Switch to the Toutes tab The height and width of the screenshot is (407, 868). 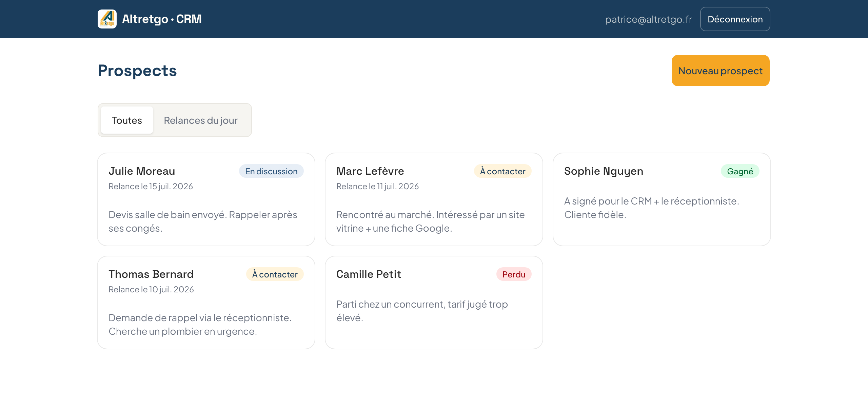coord(127,120)
